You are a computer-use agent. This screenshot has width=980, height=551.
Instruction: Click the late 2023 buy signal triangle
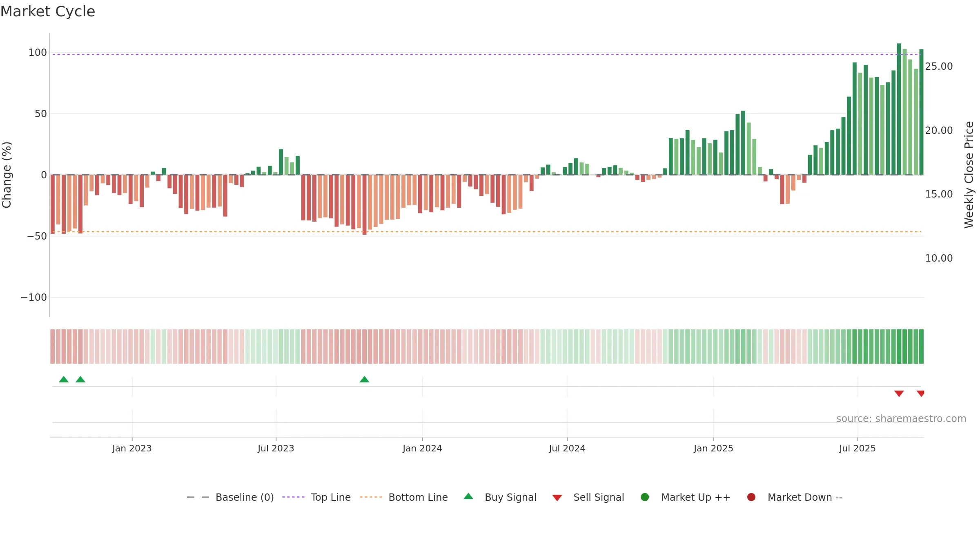click(364, 379)
